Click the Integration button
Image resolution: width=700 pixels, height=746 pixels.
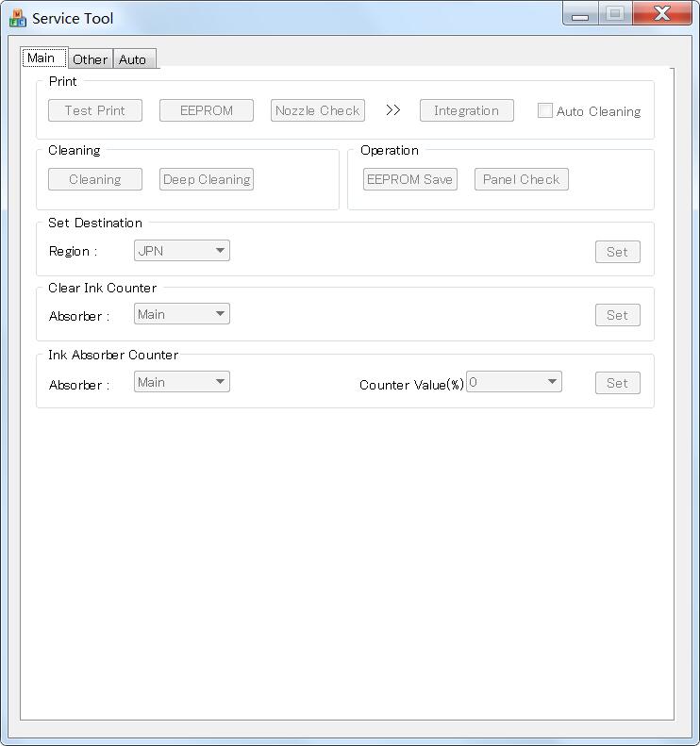[467, 110]
